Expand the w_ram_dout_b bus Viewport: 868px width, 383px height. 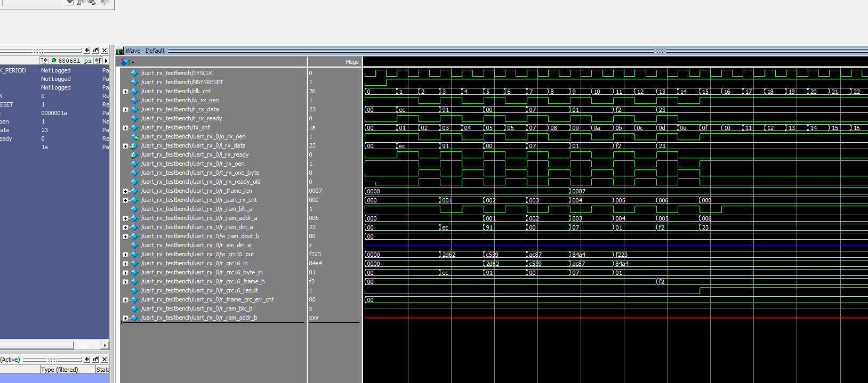pos(125,237)
